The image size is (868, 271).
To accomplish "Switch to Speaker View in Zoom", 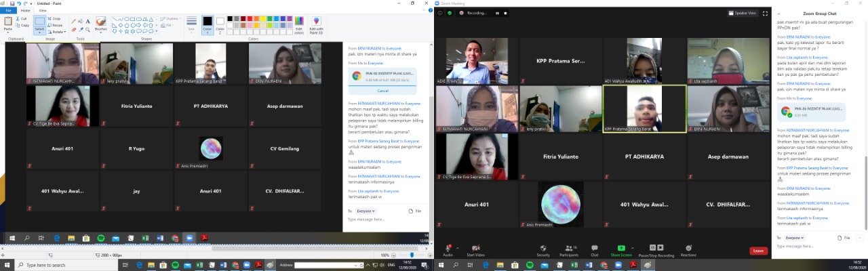I will point(742,13).
